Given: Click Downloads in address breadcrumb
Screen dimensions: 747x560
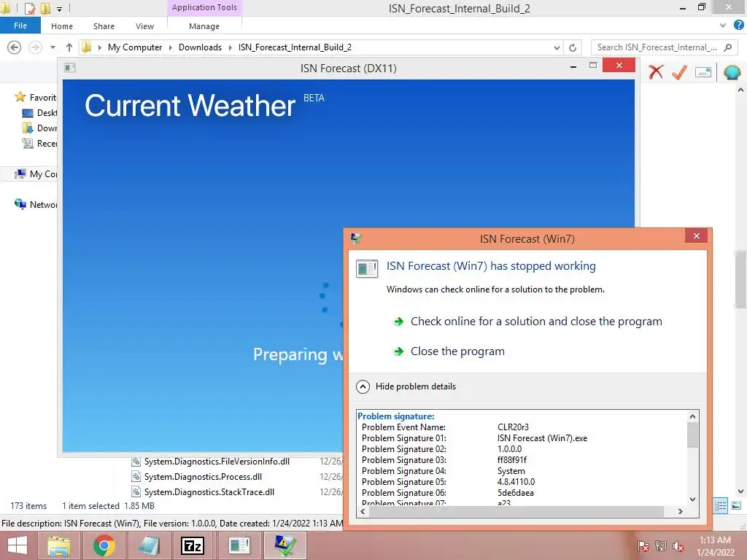Looking at the screenshot, I should pyautogui.click(x=200, y=47).
